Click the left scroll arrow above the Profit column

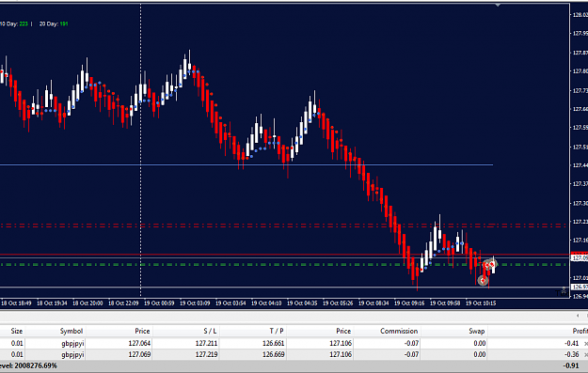coord(578,316)
